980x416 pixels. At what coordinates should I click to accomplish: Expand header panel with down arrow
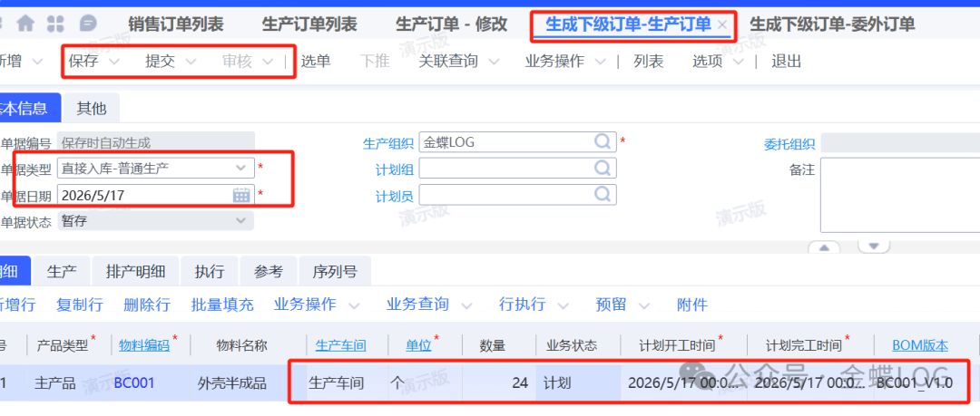[x=874, y=247]
